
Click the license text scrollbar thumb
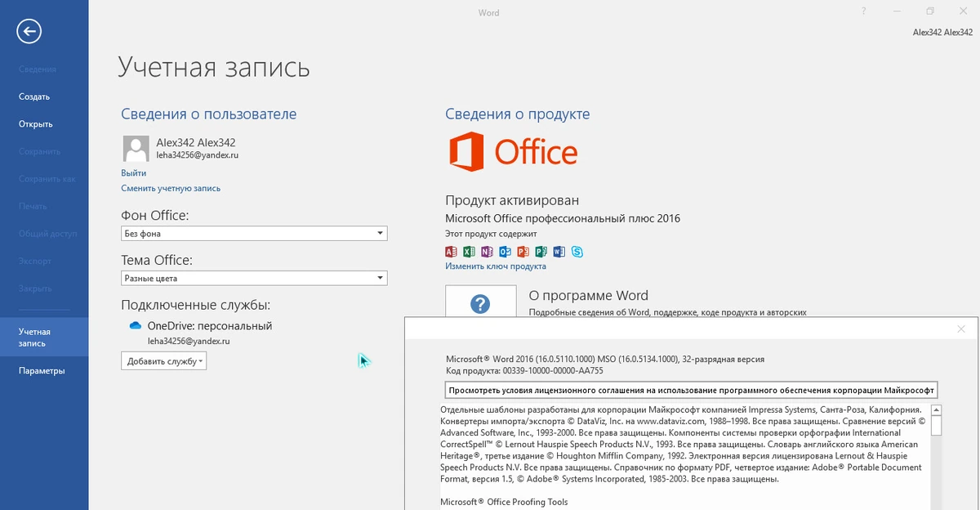pyautogui.click(x=937, y=426)
